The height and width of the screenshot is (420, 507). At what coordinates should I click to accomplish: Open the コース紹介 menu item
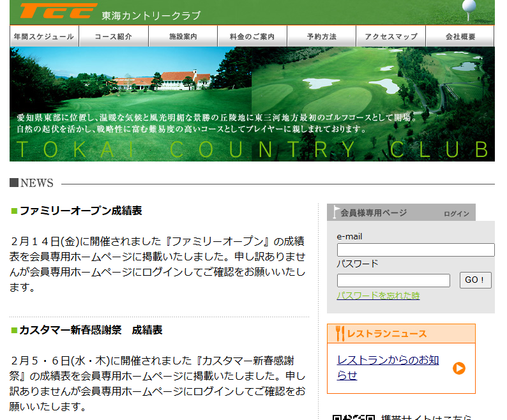(114, 36)
